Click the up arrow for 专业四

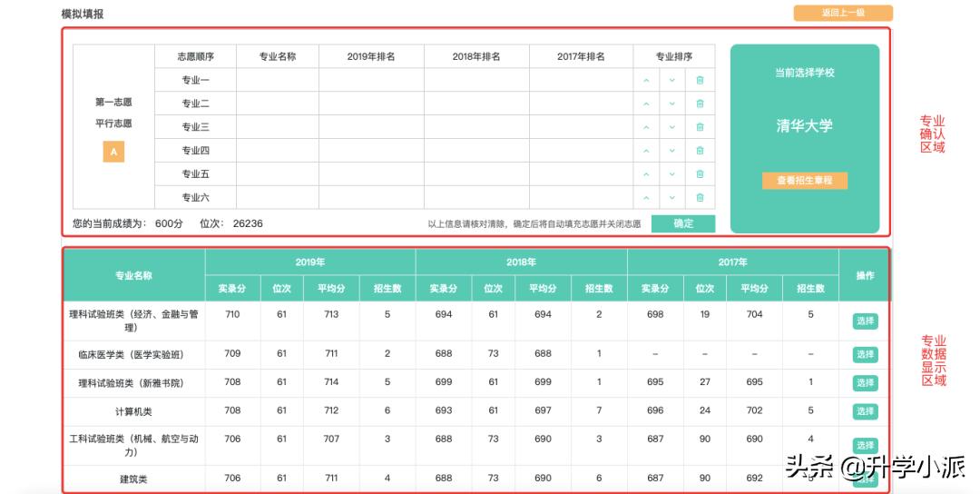pos(646,151)
